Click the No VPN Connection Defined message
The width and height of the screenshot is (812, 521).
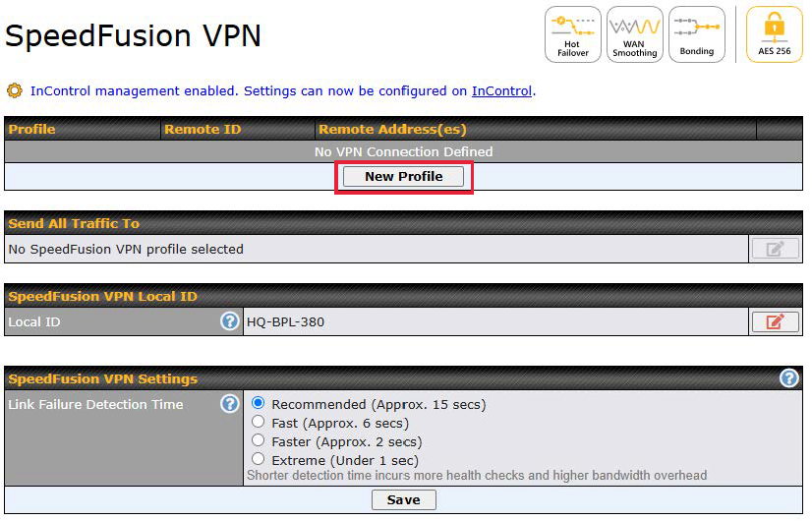[x=403, y=151]
